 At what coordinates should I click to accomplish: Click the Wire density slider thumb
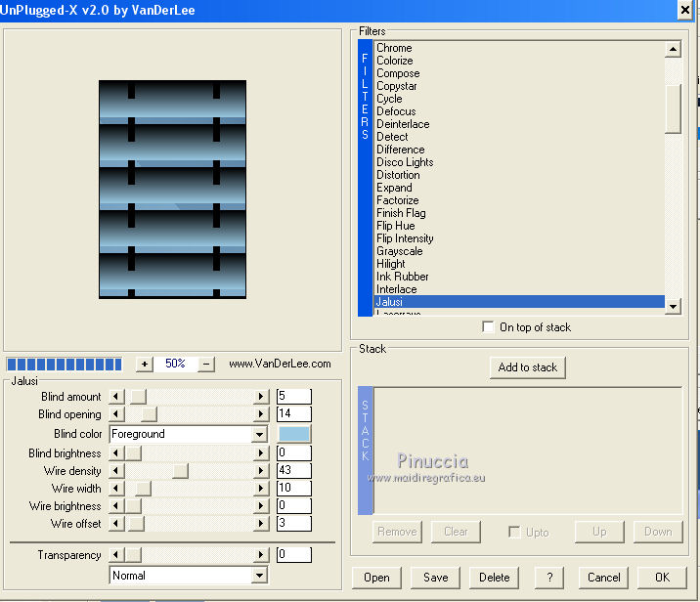tap(180, 470)
